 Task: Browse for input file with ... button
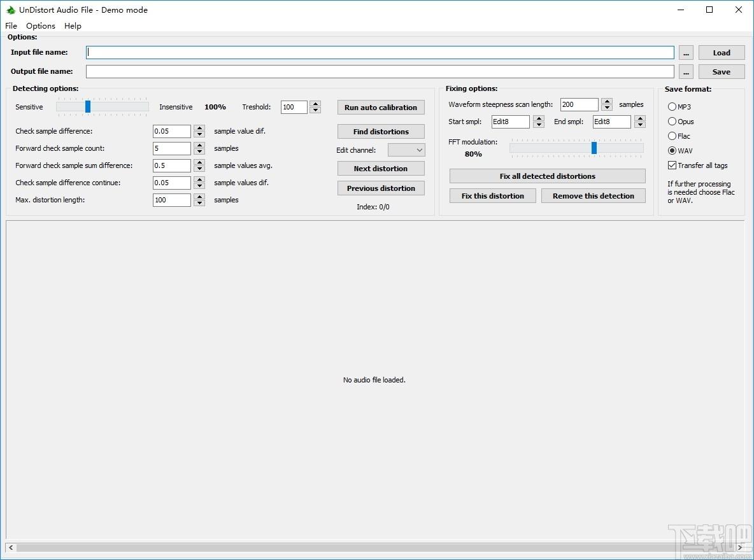click(686, 53)
